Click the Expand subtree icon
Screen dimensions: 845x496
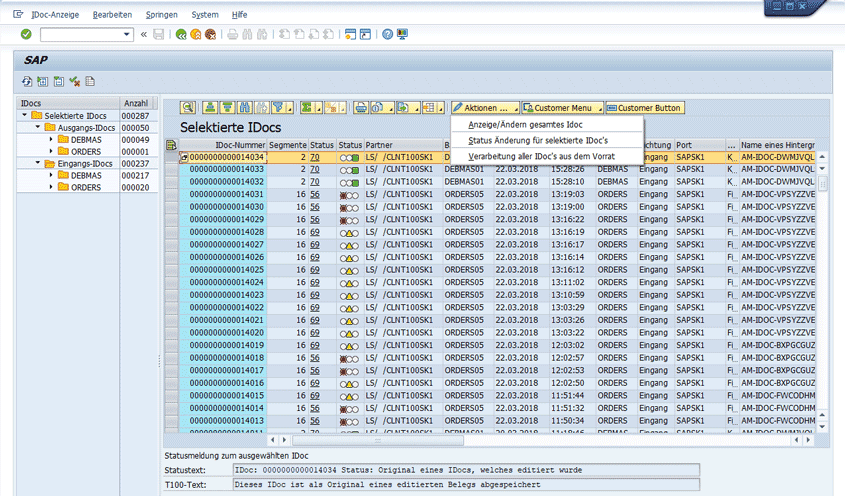(43, 81)
